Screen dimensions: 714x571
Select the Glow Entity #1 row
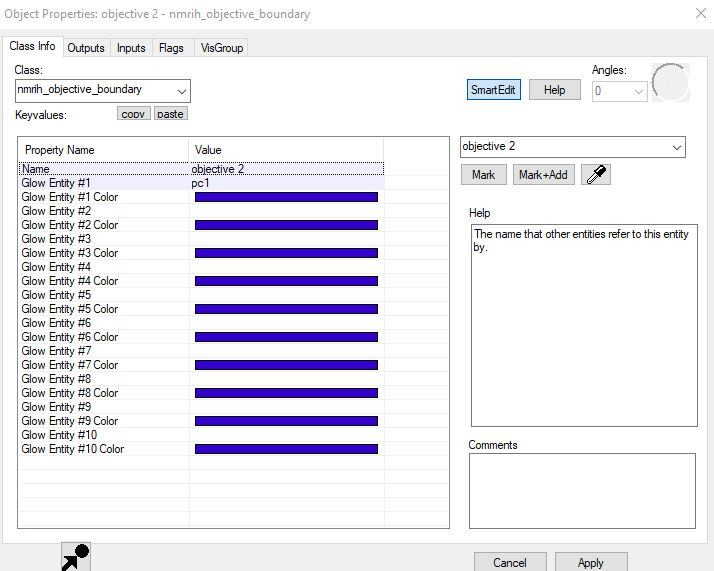coord(201,183)
